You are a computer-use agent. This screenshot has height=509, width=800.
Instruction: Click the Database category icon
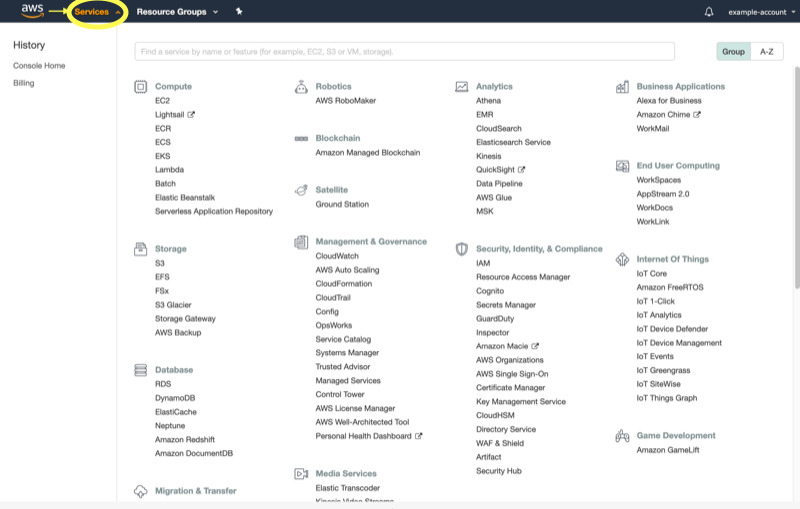141,370
